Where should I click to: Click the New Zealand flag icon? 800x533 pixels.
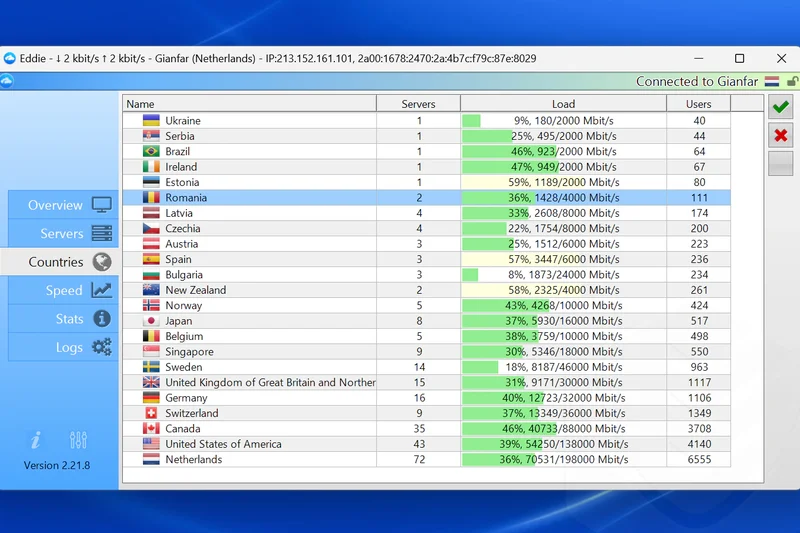(151, 290)
